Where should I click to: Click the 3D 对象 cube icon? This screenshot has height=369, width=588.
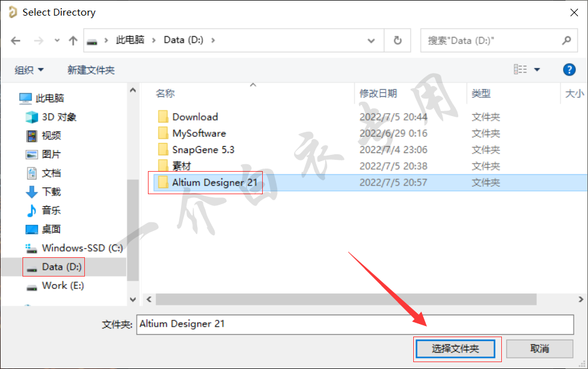tap(32, 117)
